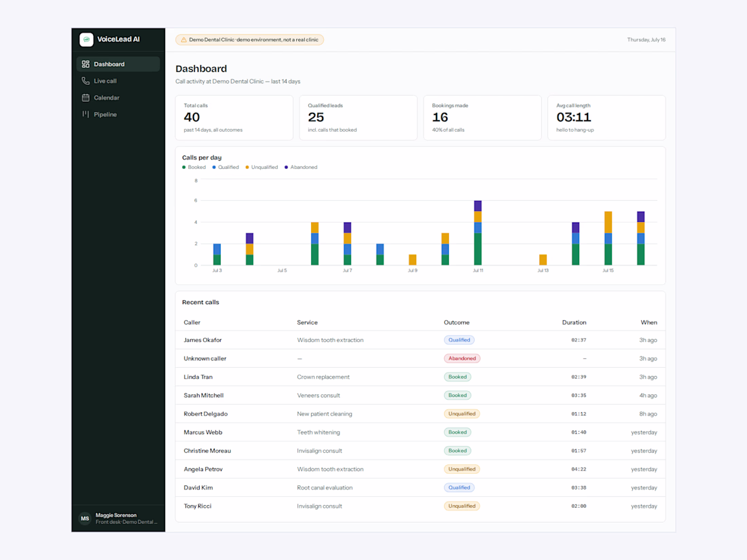Click the Live call phone icon
The image size is (747, 560).
point(86,81)
